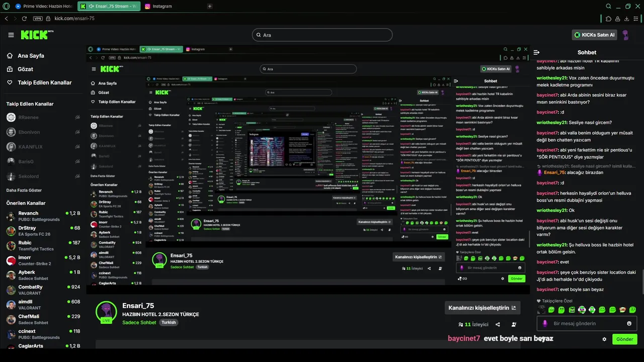Collapse the Sohbet chat panel arrow
Image resolution: width=644 pixels, height=362 pixels.
(536, 52)
